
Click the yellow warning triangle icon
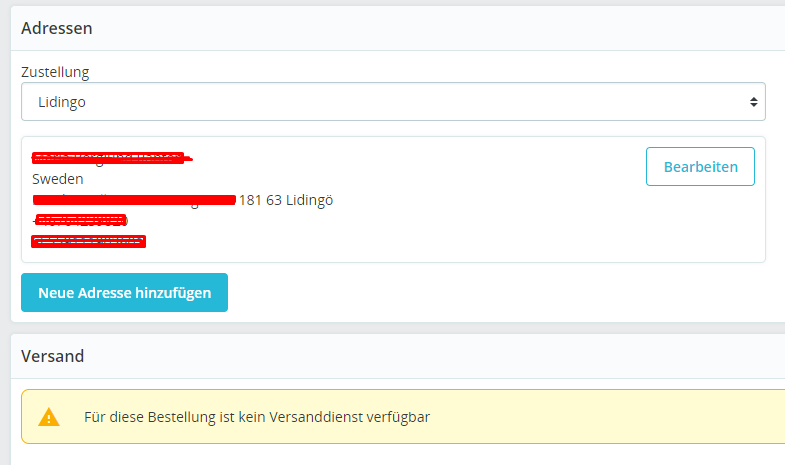point(49,417)
